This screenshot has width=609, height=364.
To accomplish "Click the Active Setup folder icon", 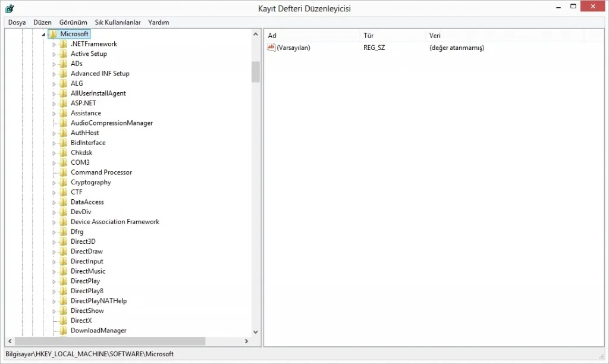I will point(63,54).
